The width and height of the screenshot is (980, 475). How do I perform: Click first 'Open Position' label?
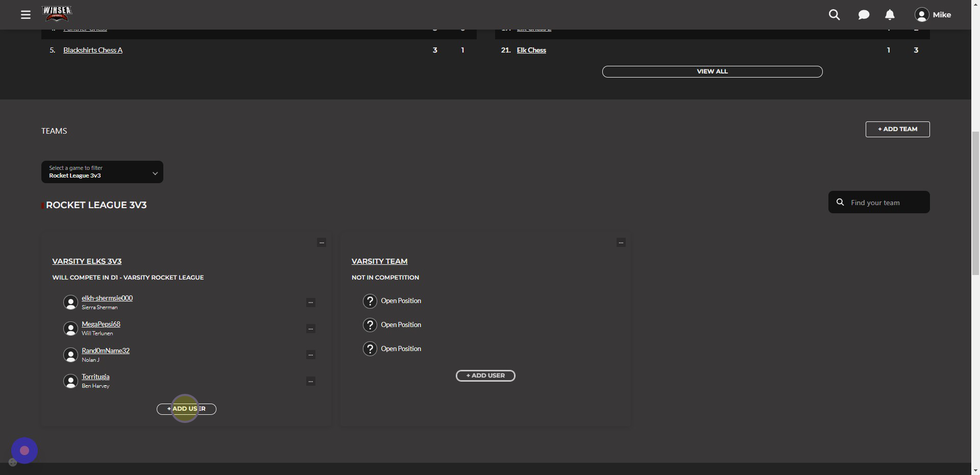tap(401, 301)
